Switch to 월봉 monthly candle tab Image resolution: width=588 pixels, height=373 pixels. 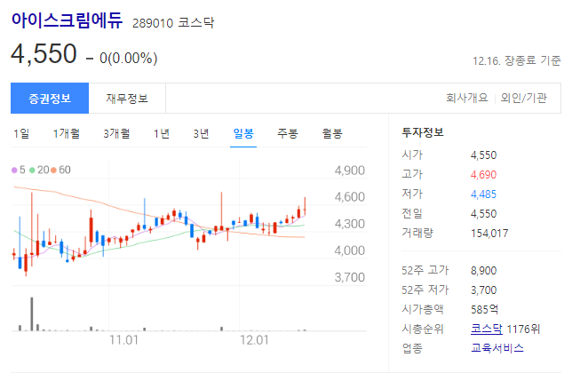(x=332, y=133)
